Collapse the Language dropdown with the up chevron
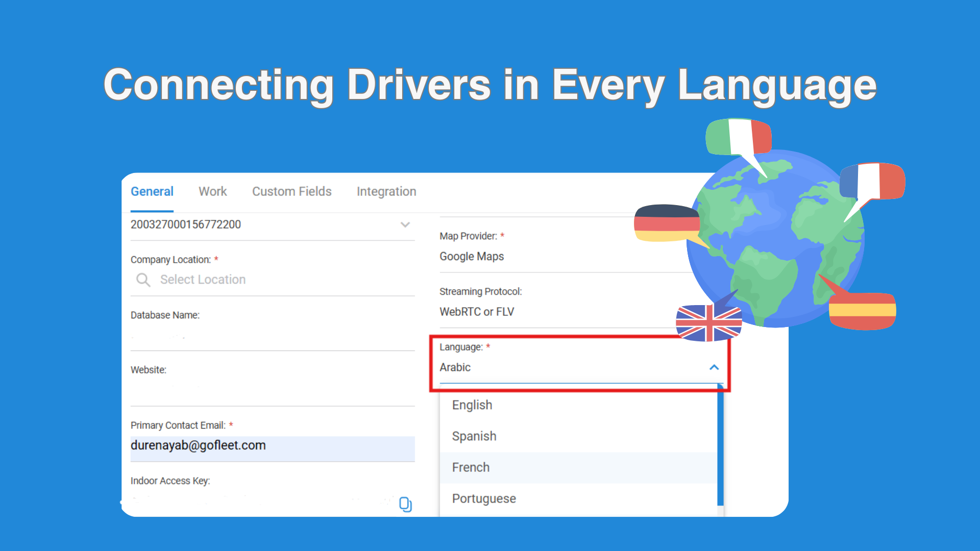 tap(714, 367)
